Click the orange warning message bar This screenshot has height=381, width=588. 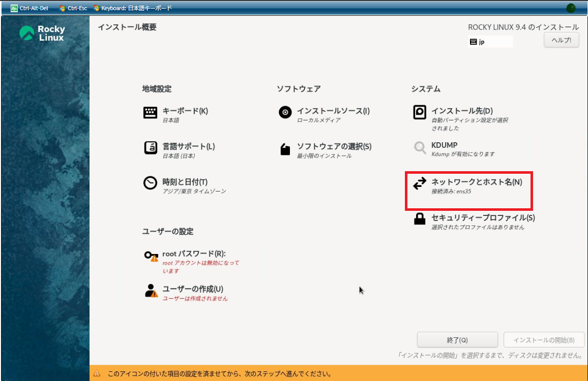[x=338, y=374]
